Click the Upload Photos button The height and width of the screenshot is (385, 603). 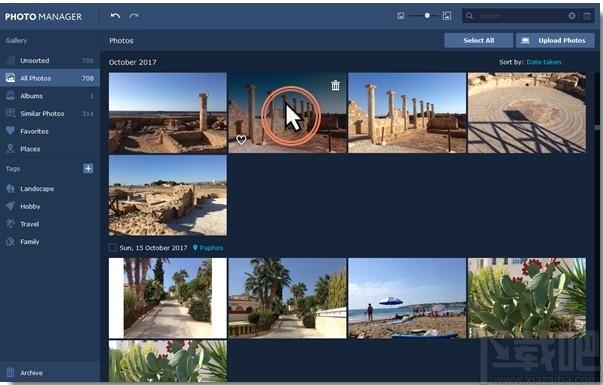pos(555,40)
